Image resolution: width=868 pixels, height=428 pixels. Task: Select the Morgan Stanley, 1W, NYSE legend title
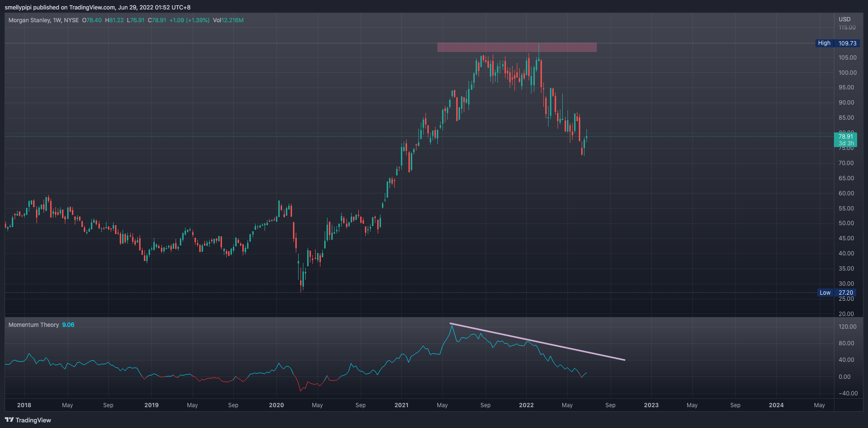tap(44, 20)
